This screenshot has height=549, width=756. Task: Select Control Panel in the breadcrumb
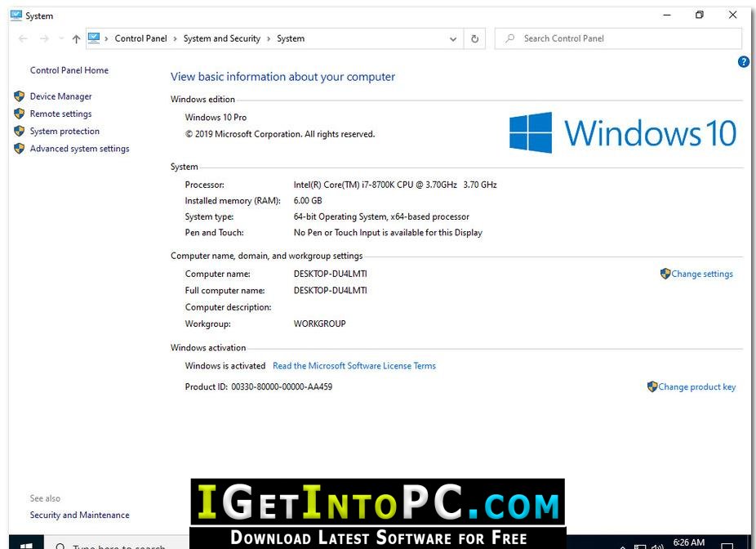(x=140, y=38)
